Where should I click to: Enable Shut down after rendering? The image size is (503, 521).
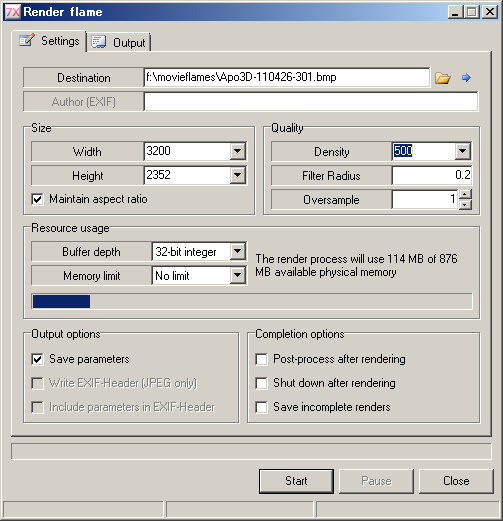tap(261, 383)
